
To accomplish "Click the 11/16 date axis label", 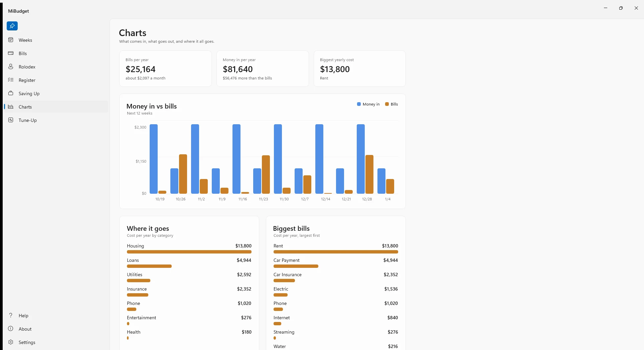I will click(x=243, y=199).
